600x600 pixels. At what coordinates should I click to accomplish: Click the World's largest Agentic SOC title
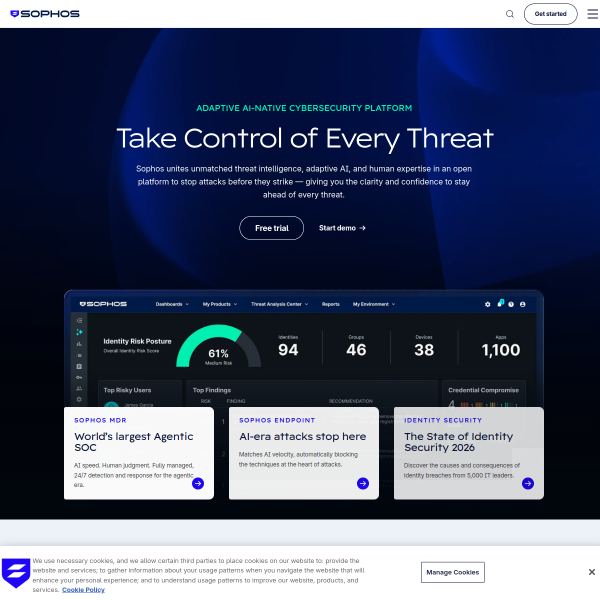coord(134,442)
